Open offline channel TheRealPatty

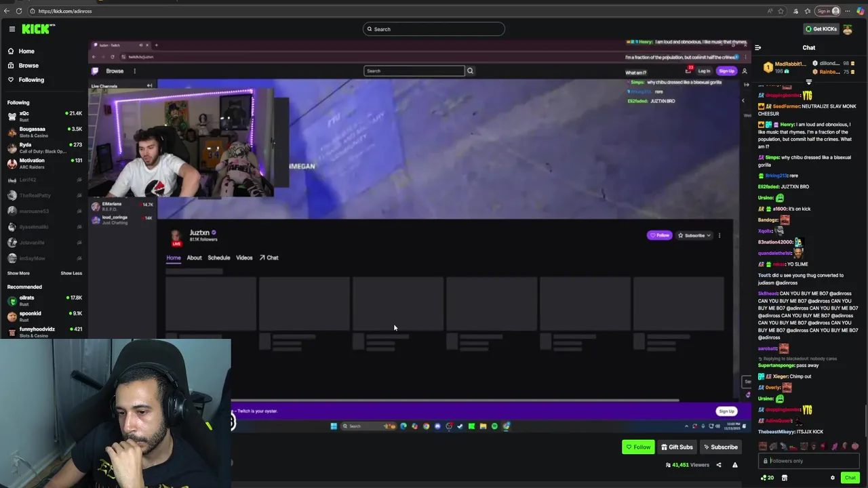[44, 195]
